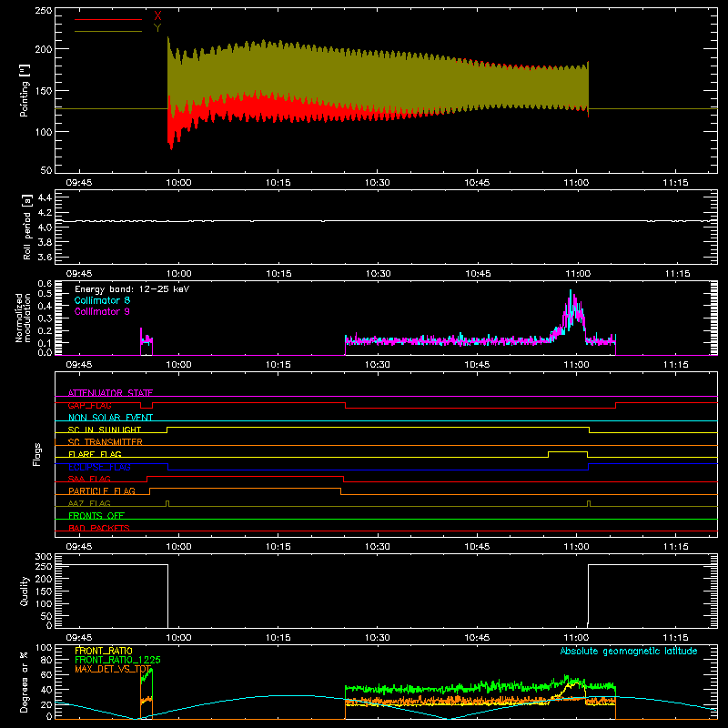The width and height of the screenshot is (728, 728).
Task: Select the BAD_PACKETS flag label
Action: (99, 528)
